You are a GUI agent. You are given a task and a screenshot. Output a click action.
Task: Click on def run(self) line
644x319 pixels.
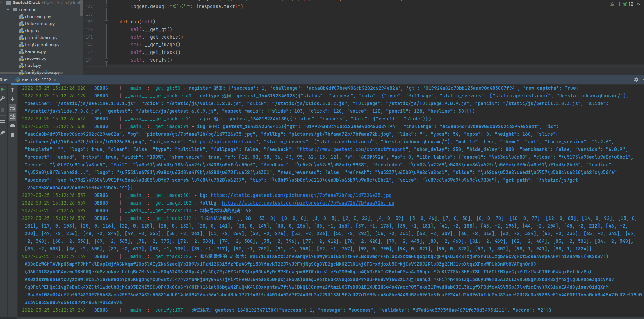click(139, 22)
